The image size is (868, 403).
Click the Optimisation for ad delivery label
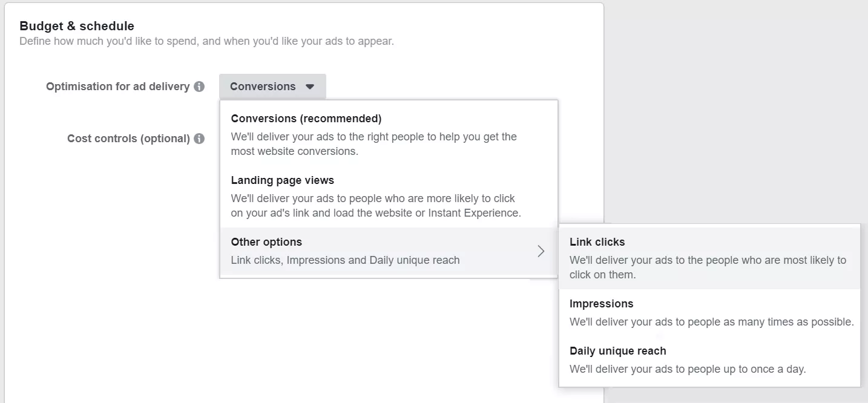pyautogui.click(x=118, y=87)
